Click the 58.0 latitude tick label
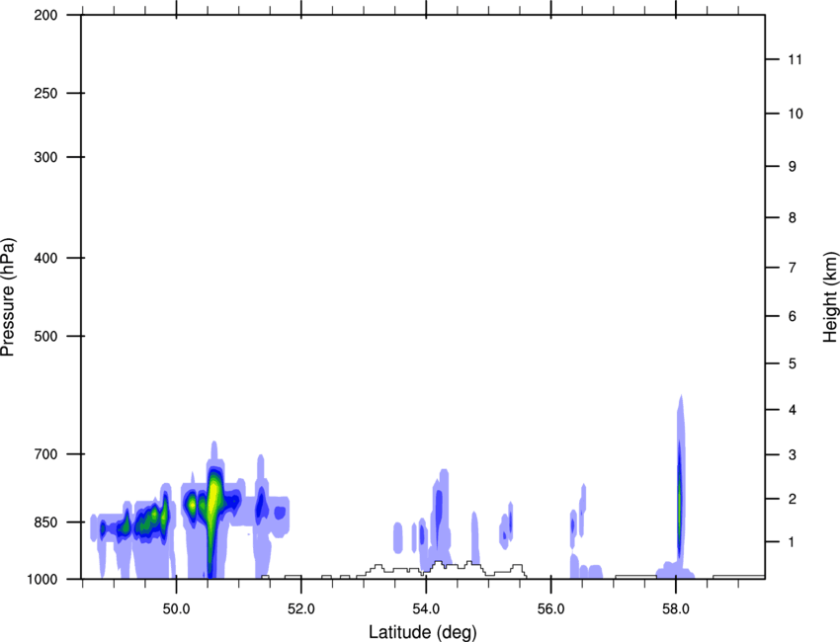 click(x=676, y=609)
